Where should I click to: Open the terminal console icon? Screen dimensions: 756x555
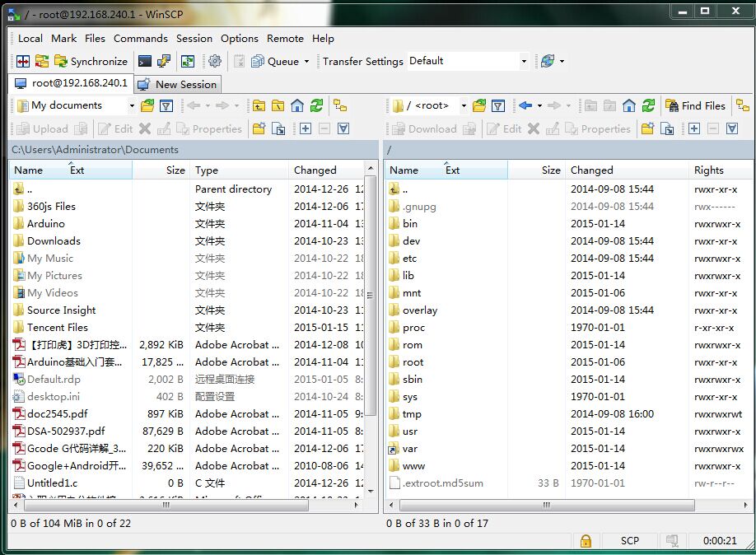coord(145,61)
